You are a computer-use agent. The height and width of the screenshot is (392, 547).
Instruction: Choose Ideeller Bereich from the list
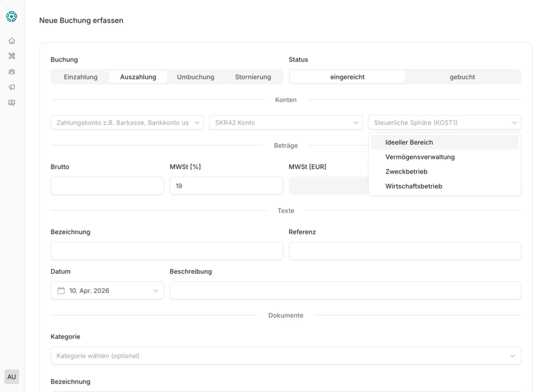tap(409, 142)
